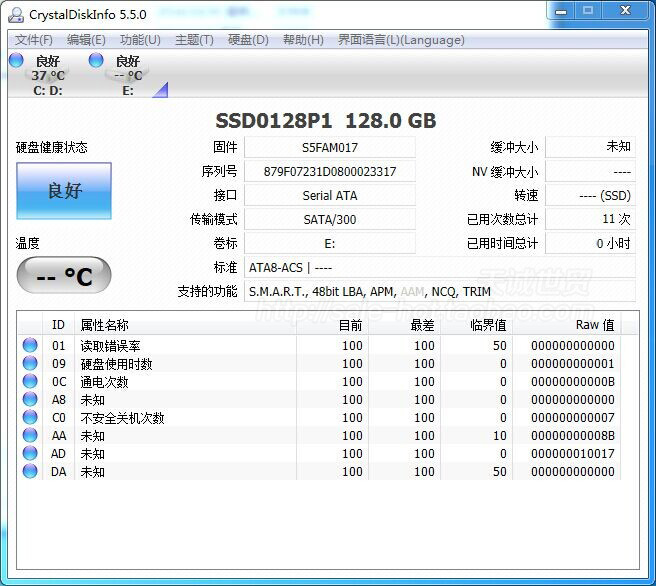Image resolution: width=656 pixels, height=586 pixels.
Task: Close the CrystalDiskInfo window
Action: (625, 11)
